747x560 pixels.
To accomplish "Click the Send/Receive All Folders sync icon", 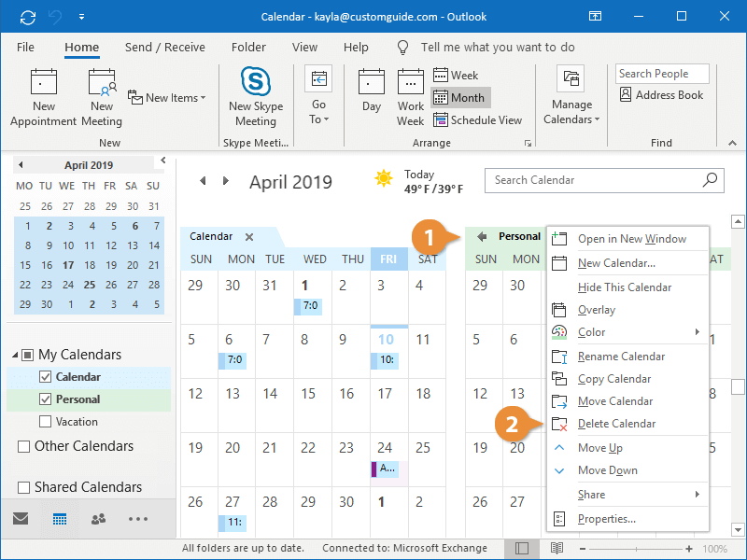I will coord(28,18).
